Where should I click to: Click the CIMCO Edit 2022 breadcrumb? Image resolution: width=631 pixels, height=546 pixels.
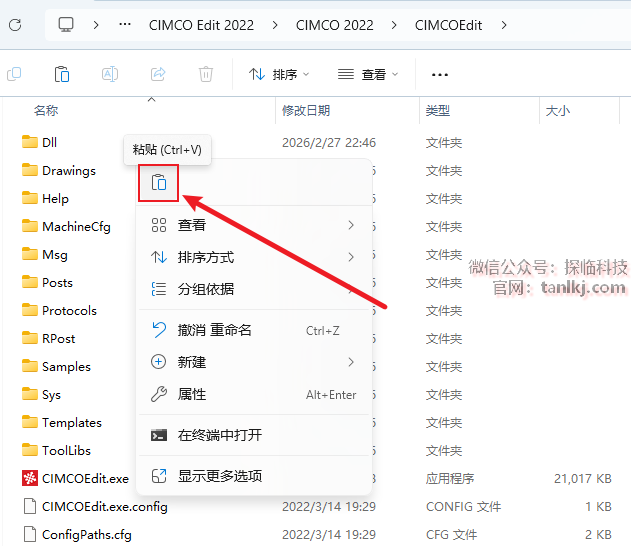coord(201,25)
